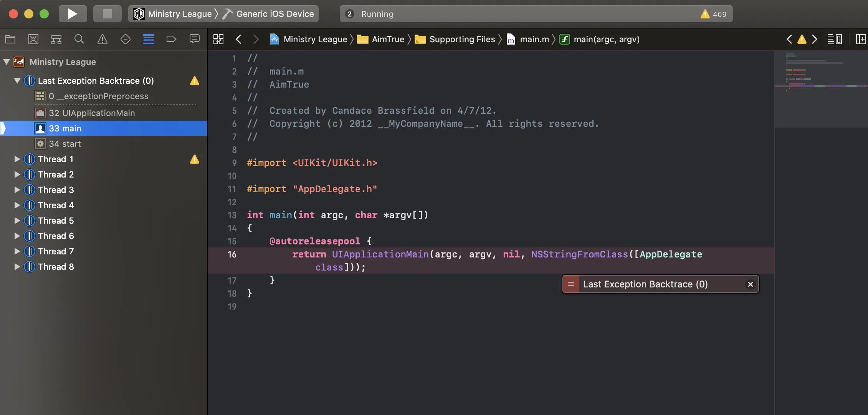Open the Symbol navigator icon
Screen dimensions: 868x415
click(56, 39)
